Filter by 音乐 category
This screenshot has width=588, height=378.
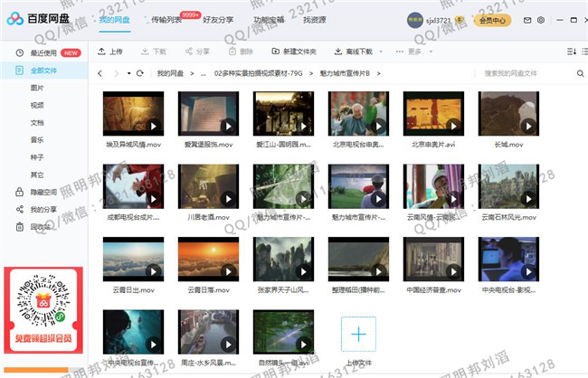pyautogui.click(x=37, y=140)
